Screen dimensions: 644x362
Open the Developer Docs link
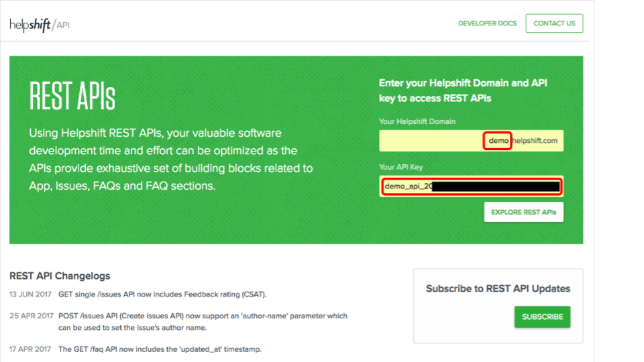coord(487,23)
